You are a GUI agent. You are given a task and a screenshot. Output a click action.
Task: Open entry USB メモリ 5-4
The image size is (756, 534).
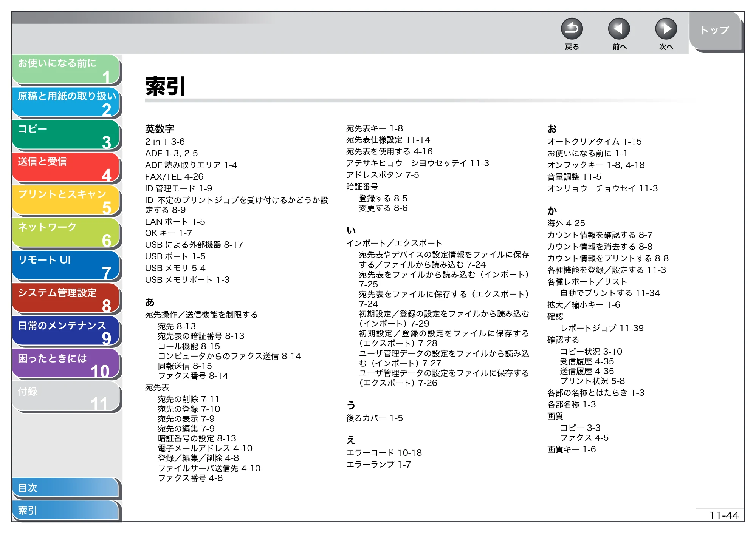[x=175, y=268]
